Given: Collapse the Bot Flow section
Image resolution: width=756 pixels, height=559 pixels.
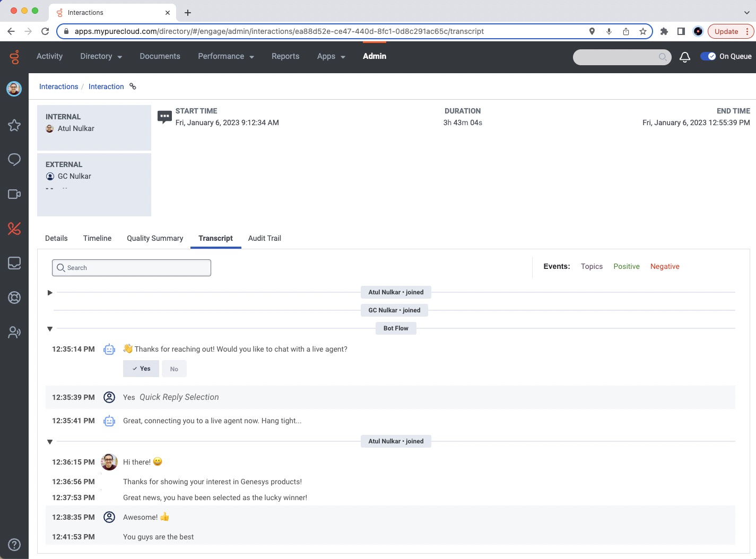Looking at the screenshot, I should 50,329.
